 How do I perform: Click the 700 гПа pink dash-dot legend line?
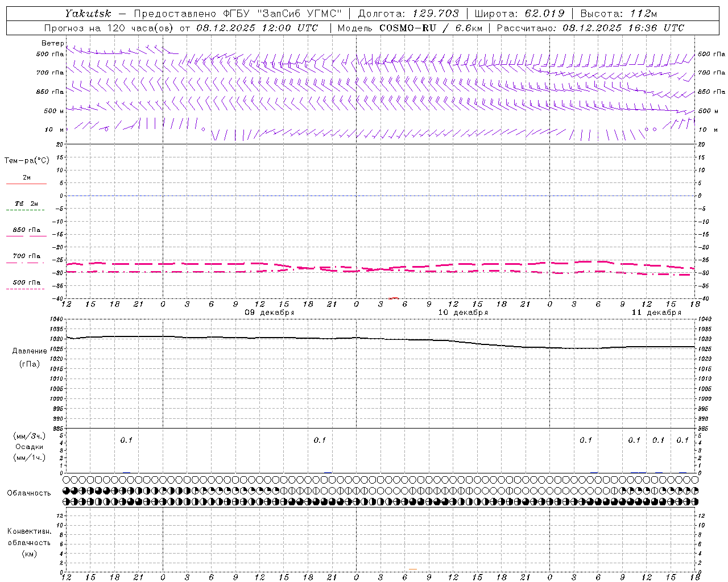pos(26,263)
